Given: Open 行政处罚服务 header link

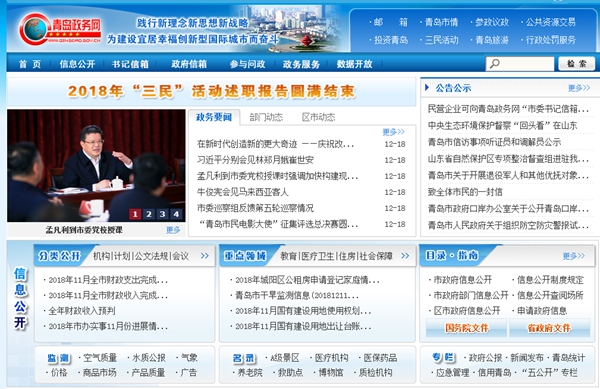Looking at the screenshot, I should [x=550, y=40].
